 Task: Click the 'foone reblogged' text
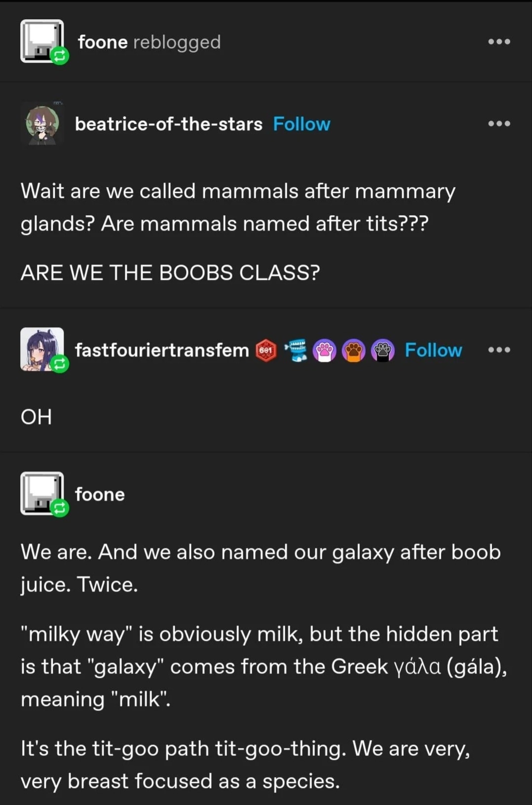147,41
